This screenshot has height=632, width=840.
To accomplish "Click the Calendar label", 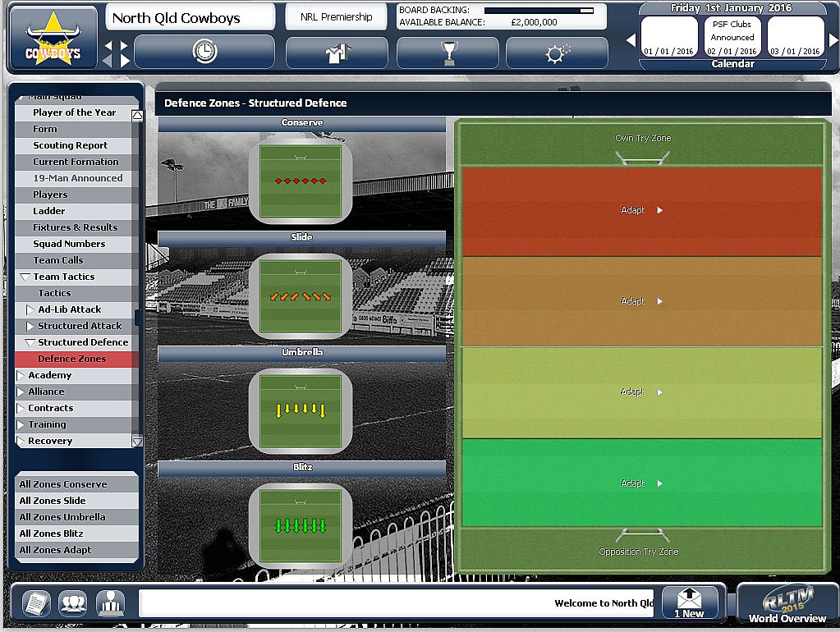I will (733, 64).
